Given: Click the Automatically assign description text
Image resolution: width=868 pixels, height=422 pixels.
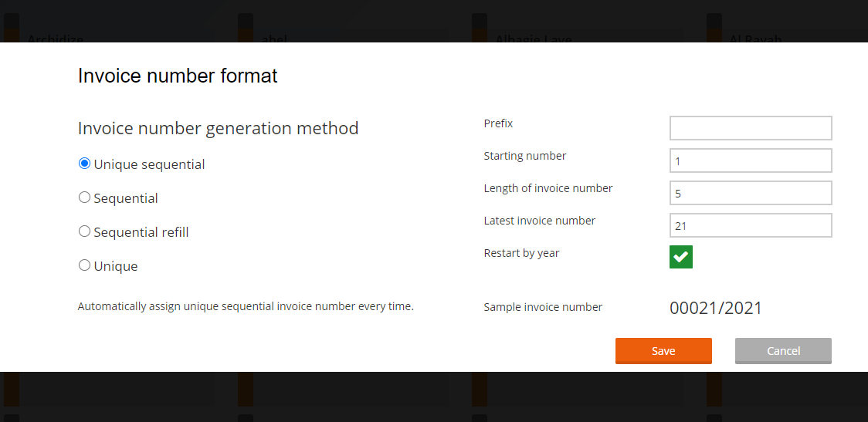Looking at the screenshot, I should coord(246,306).
